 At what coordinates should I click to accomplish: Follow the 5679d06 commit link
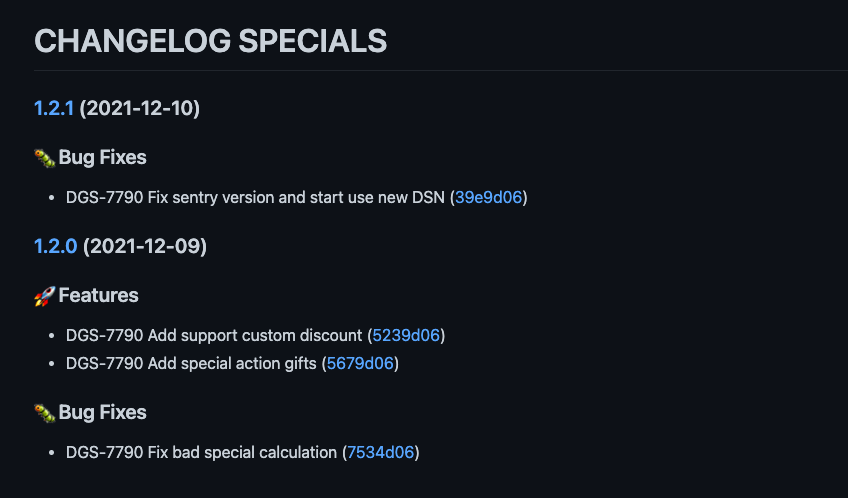(360, 363)
